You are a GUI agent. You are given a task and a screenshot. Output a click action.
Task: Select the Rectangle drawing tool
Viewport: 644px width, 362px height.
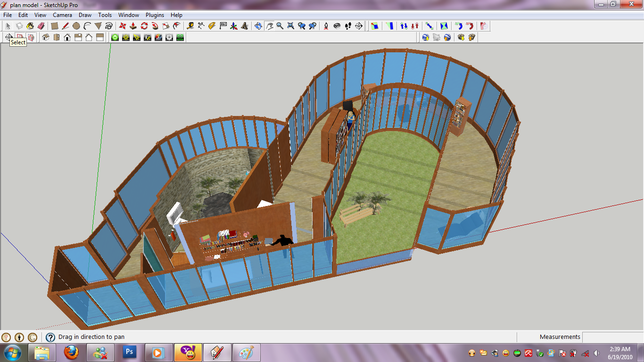click(x=55, y=26)
